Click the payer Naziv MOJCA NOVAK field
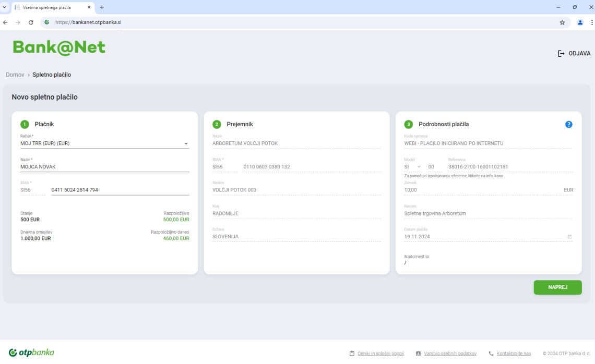 (104, 167)
